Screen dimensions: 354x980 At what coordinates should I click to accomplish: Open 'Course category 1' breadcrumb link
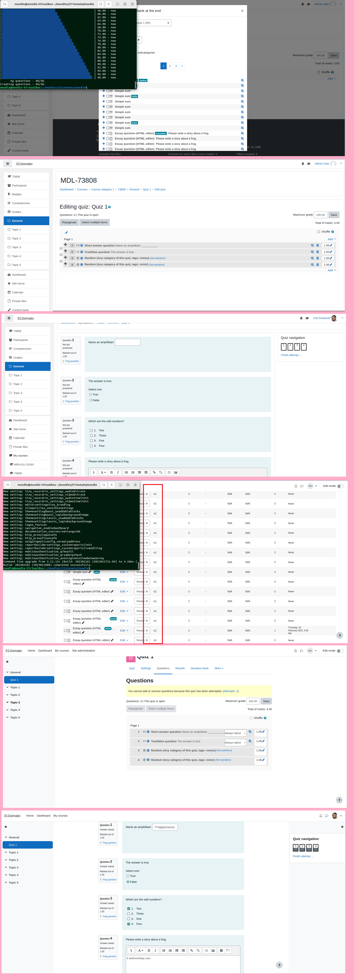pyautogui.click(x=102, y=189)
